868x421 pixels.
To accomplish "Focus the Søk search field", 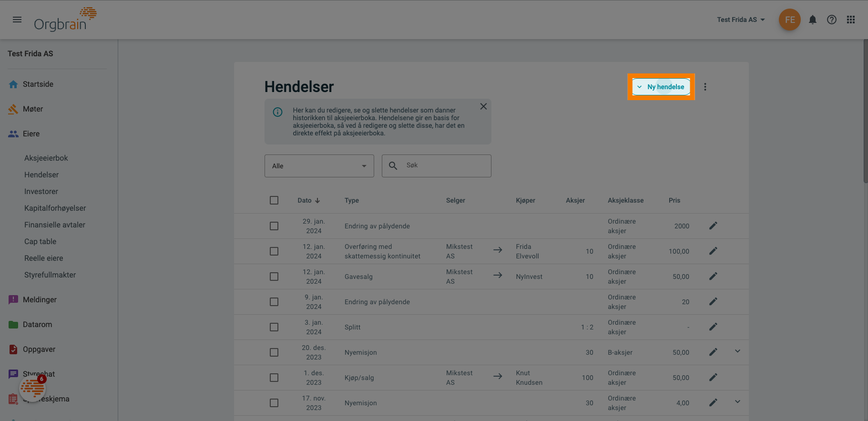I will click(x=437, y=166).
